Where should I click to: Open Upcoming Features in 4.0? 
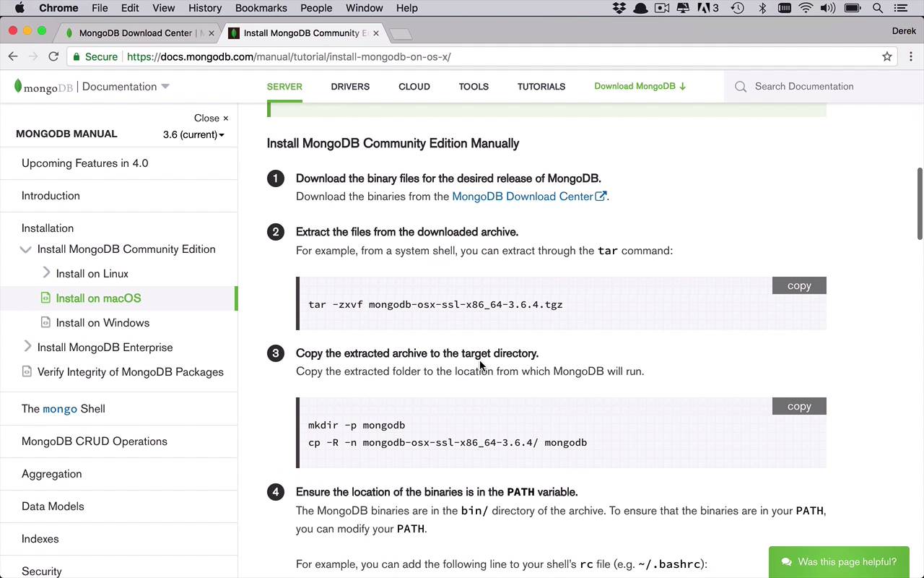tap(85, 163)
